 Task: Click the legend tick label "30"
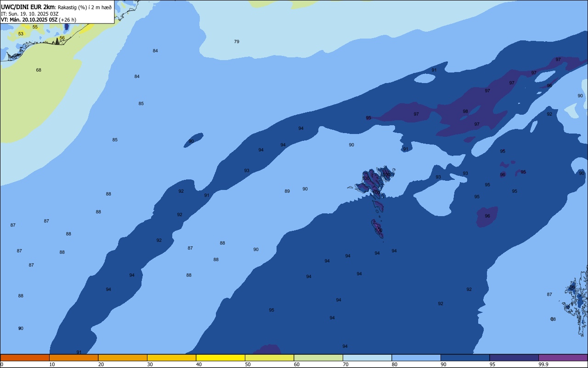[x=150, y=364]
